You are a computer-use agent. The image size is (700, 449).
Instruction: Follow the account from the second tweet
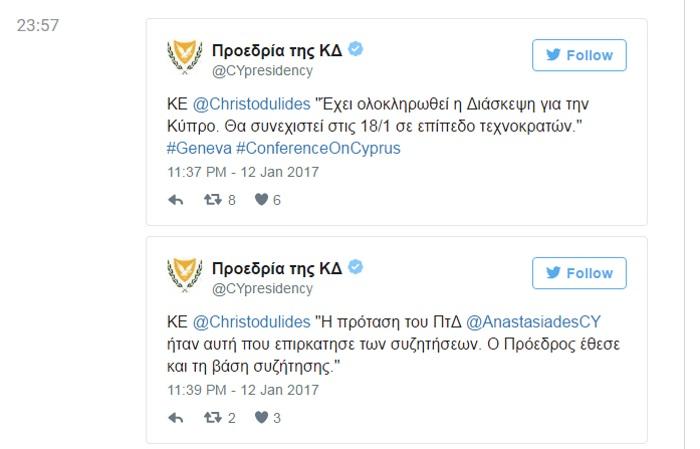pos(579,273)
